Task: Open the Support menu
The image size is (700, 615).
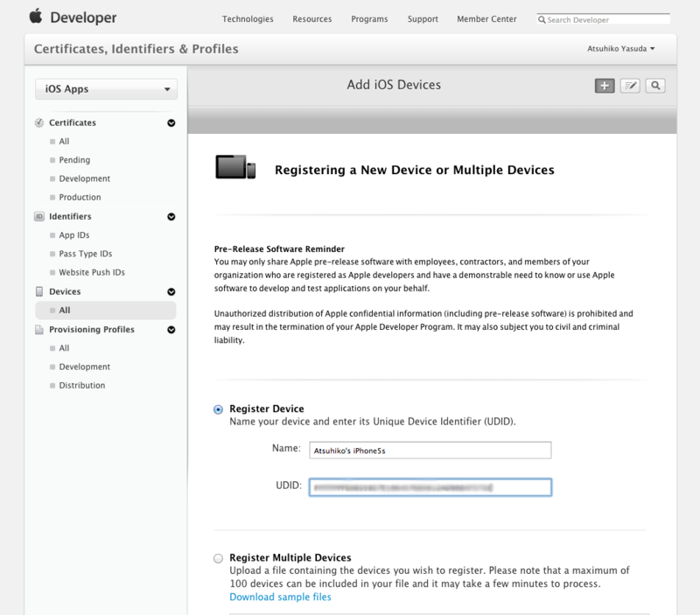Action: coord(423,19)
